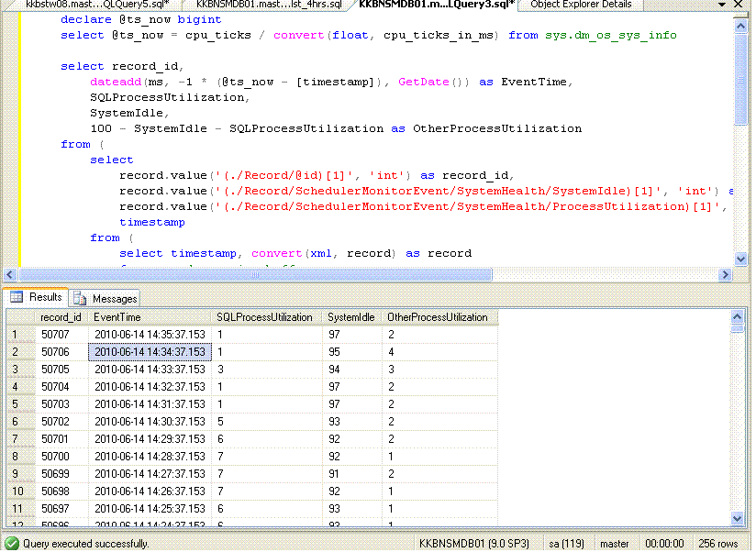Click the 256 rows status bar indicator
Image resolution: width=756 pixels, height=552 pixels.
click(717, 543)
